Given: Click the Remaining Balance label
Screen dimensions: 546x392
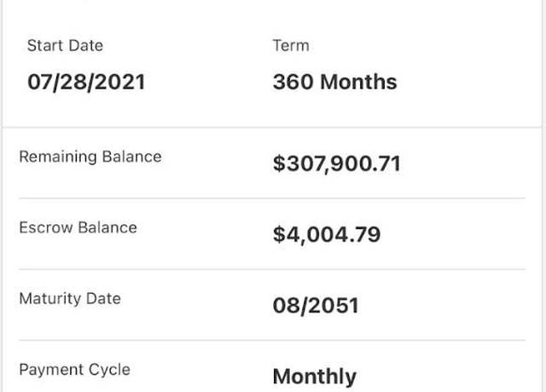Looking at the screenshot, I should click(90, 157).
